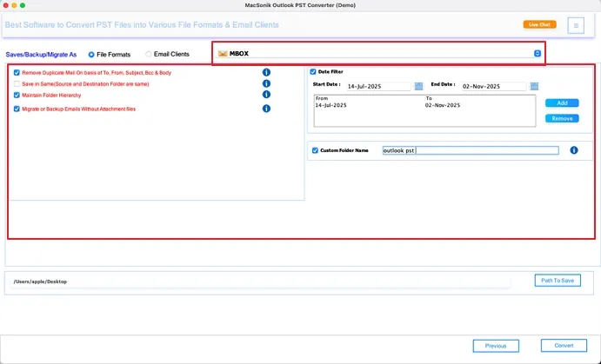The height and width of the screenshot is (364, 601).
Task: Select the Email Clients radio button
Action: [x=149, y=55]
